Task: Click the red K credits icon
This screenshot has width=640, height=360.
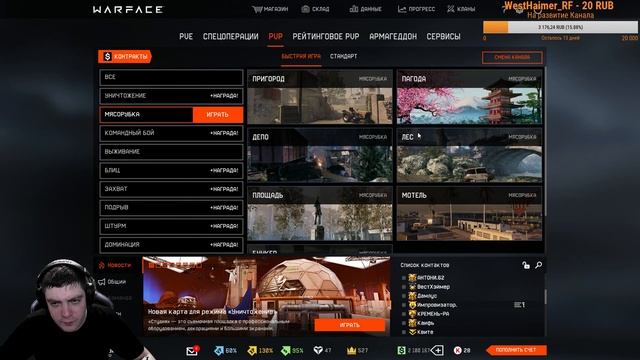Action: click(x=458, y=350)
